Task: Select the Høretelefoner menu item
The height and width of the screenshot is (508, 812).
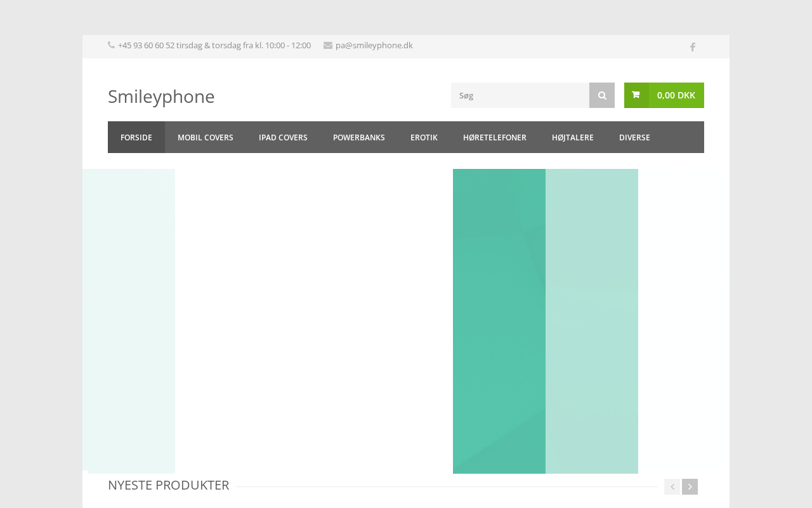Action: 495,137
